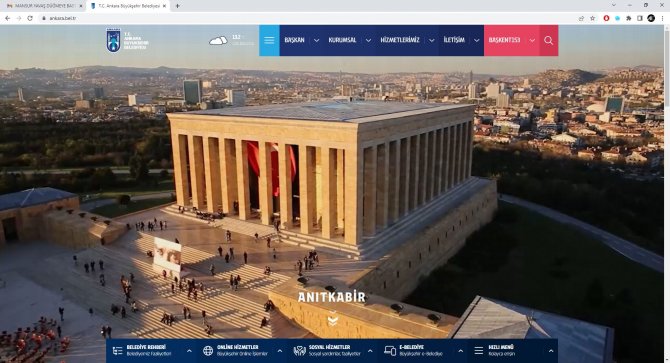
Task: Open the HİZMETLERİMİZ menu item
Action: (x=400, y=40)
